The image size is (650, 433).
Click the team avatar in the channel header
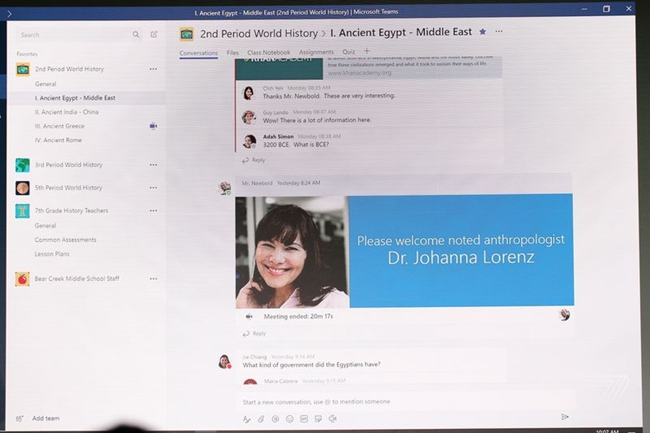pos(187,34)
